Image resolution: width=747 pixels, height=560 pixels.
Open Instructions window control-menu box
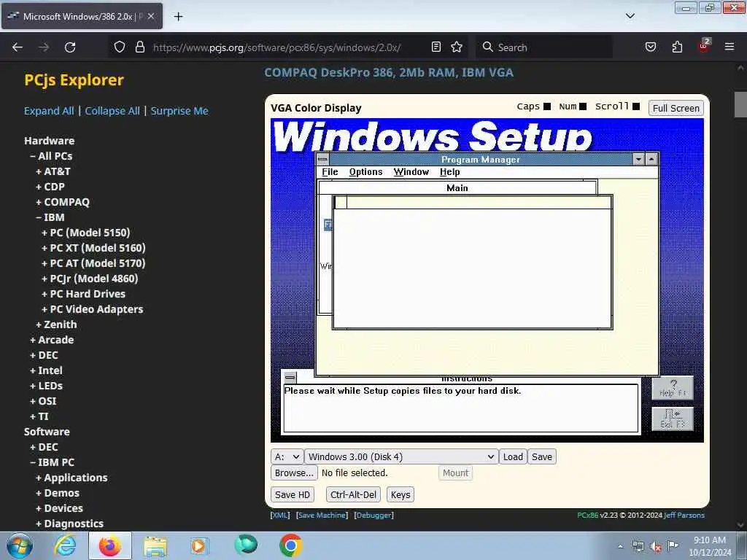coord(290,378)
